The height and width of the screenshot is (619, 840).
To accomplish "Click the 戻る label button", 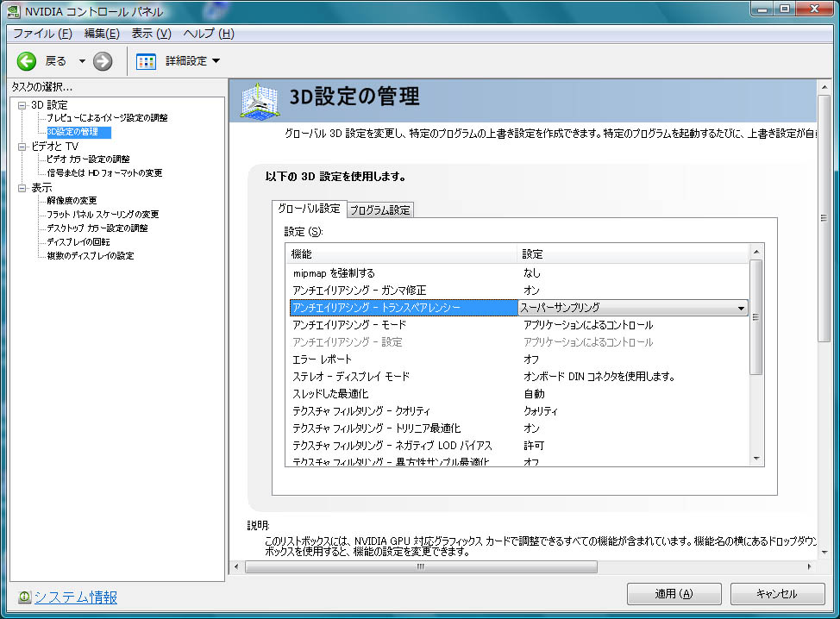I will 56,61.
